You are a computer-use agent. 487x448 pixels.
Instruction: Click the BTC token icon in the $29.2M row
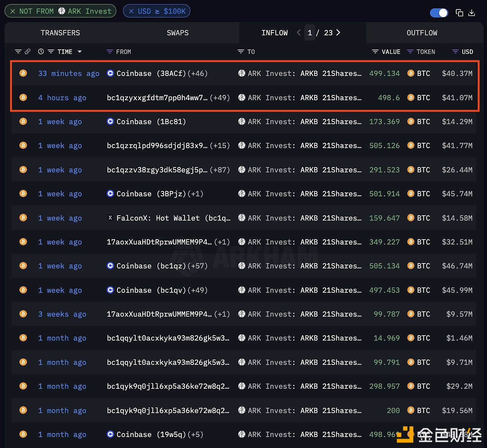[x=411, y=386]
